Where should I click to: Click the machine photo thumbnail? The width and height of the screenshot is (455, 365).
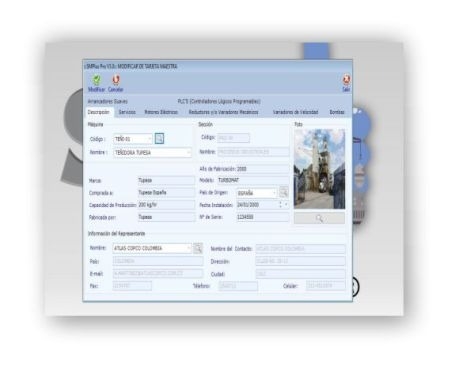(319, 169)
